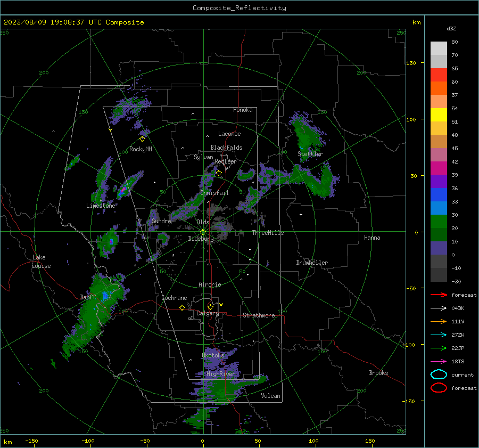Click the red forecast ellipse symbol
Image resolution: width=479 pixels, height=448 pixels.
pos(439,388)
